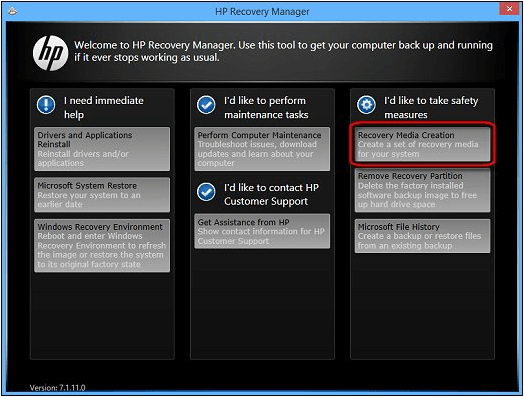Start Perform Computer Maintenance
This screenshot has width=524, height=397.
pyautogui.click(x=262, y=149)
